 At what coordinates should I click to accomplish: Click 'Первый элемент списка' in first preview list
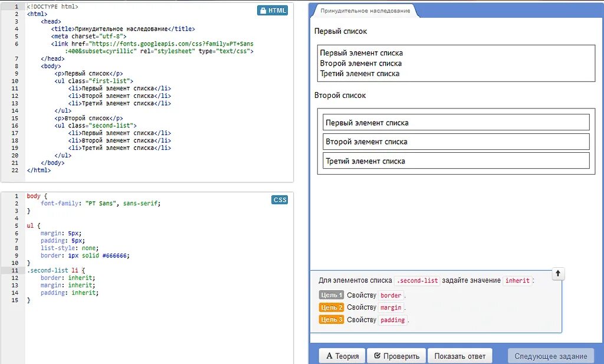pyautogui.click(x=362, y=53)
